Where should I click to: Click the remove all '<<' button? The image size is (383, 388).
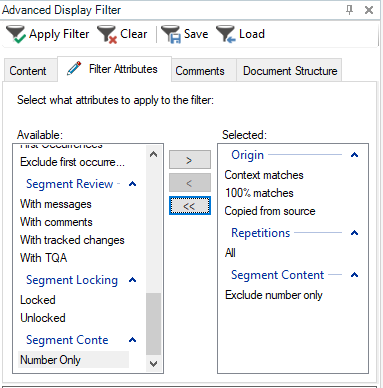[190, 206]
